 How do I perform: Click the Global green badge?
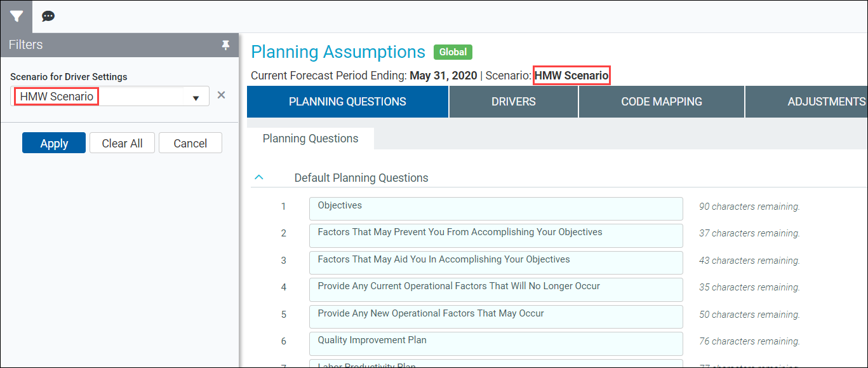pyautogui.click(x=453, y=52)
